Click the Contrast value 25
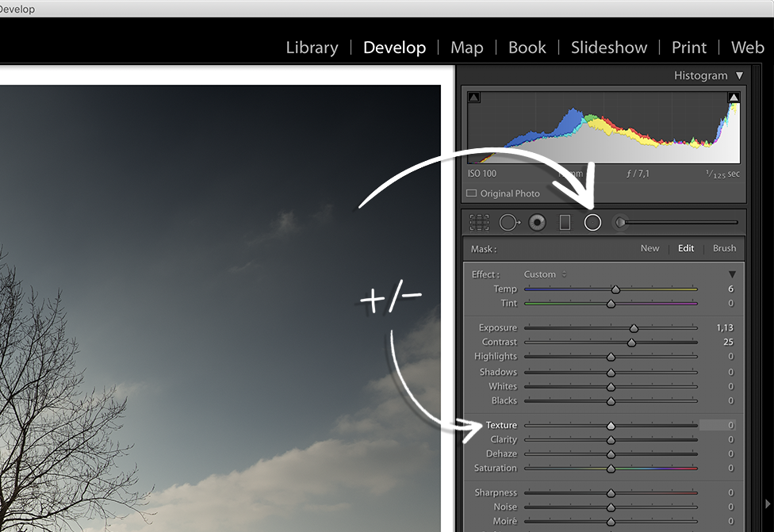774x532 pixels. tap(729, 342)
